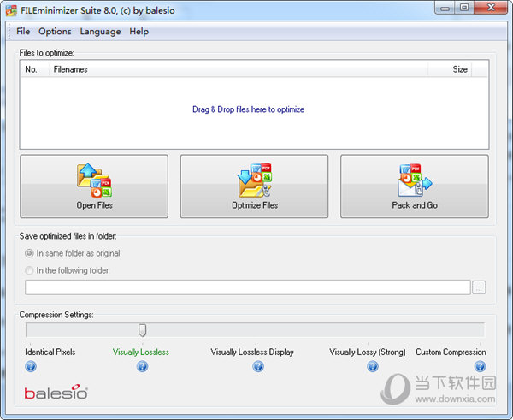Minimize the FILEminimizer window
Screen dimensions: 513x420
tap(445, 9)
